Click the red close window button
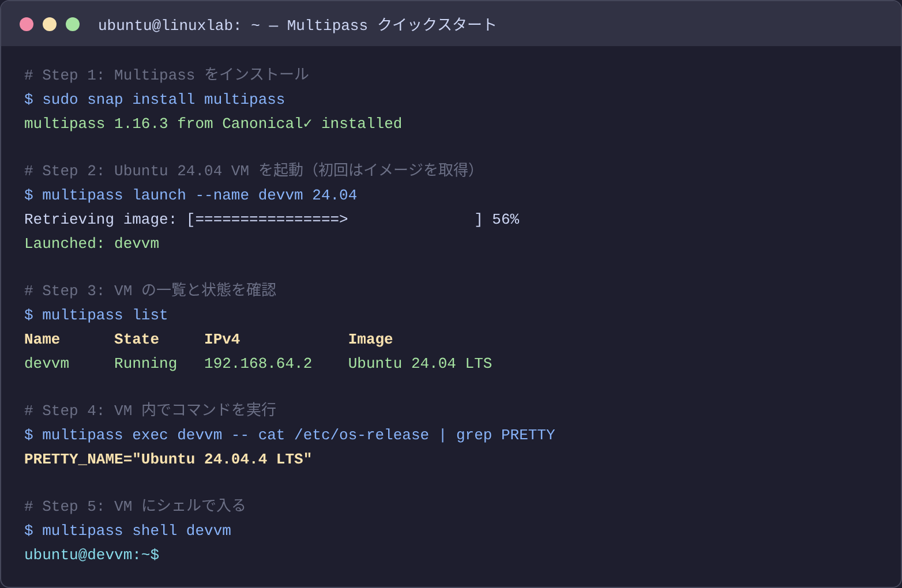 click(27, 24)
